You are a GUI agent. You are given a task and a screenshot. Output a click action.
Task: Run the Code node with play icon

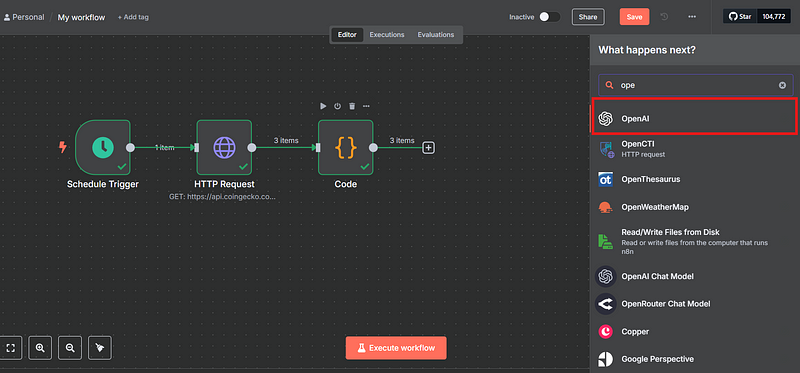pyautogui.click(x=323, y=106)
